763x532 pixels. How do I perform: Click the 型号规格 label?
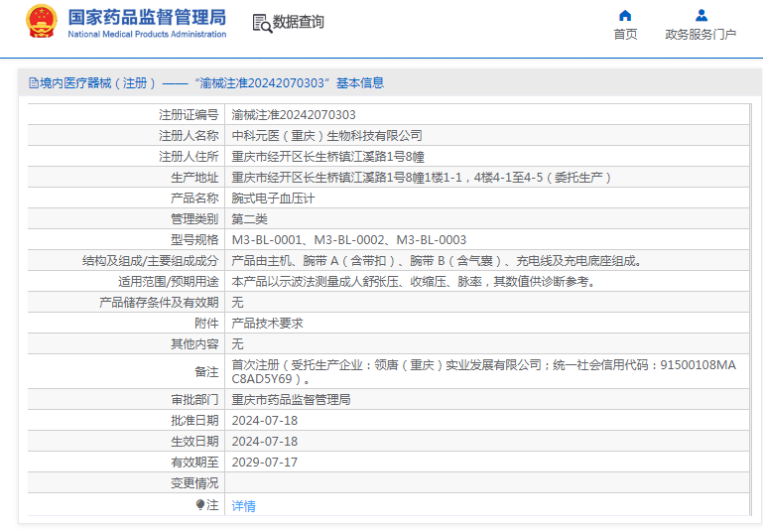click(194, 240)
